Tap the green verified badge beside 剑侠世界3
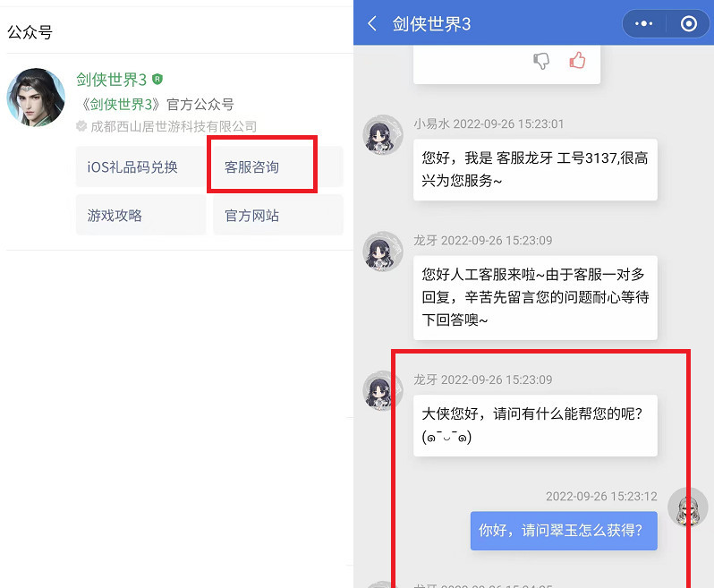 tap(157, 80)
